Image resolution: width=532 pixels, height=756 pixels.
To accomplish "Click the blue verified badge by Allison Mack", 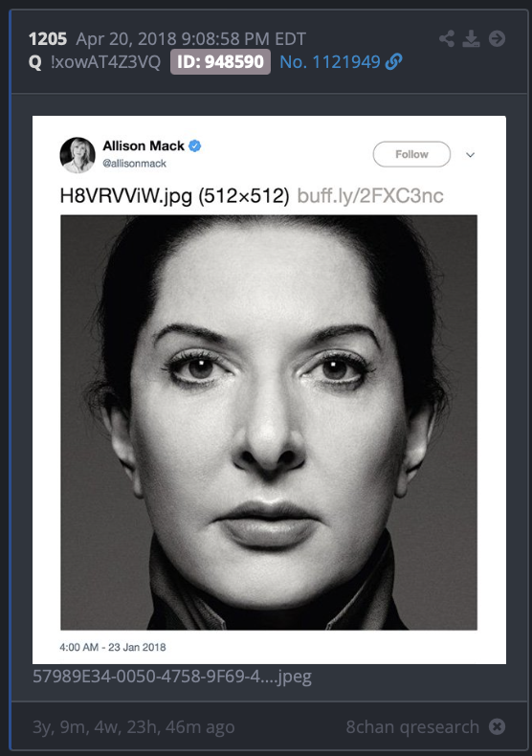I will [194, 145].
